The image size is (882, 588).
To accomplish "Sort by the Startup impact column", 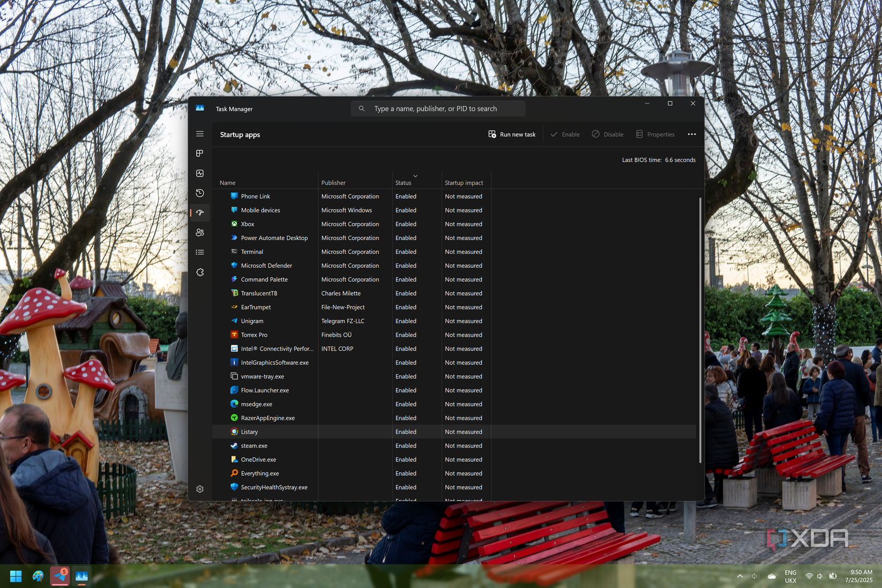I will [464, 182].
